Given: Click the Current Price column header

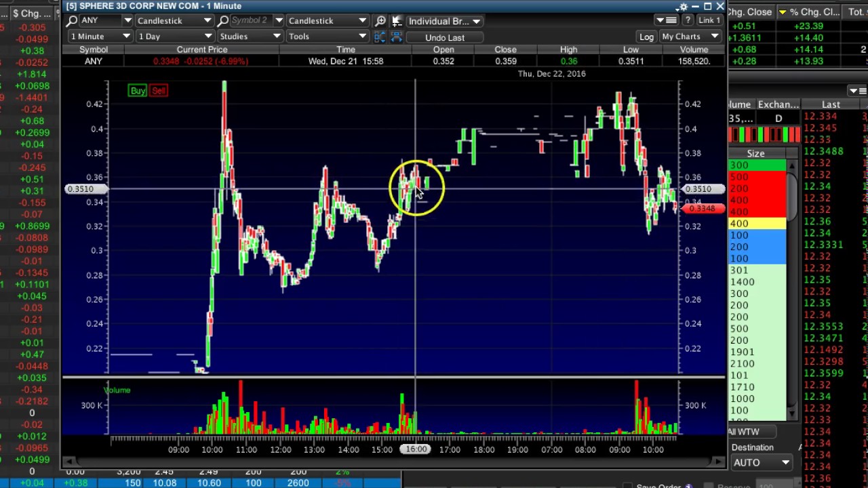Looking at the screenshot, I should (x=202, y=49).
